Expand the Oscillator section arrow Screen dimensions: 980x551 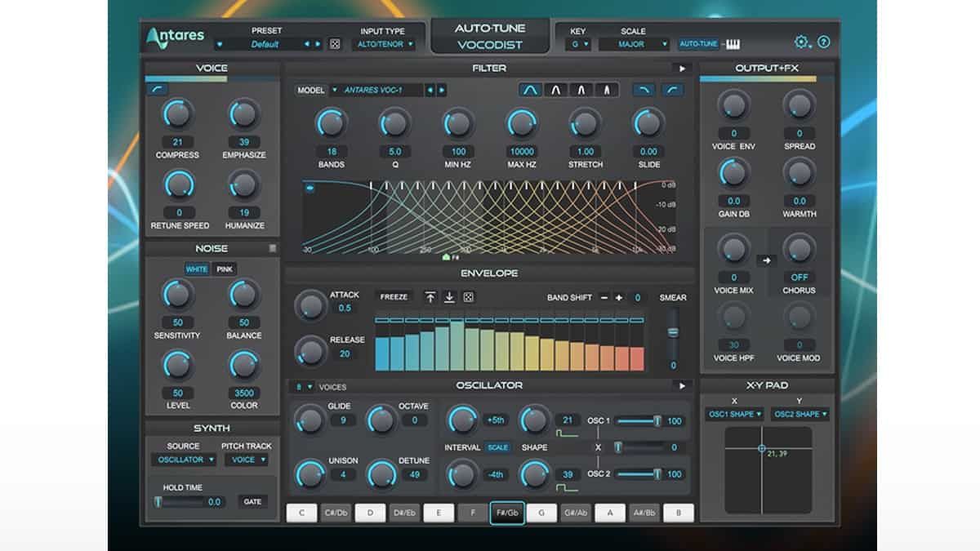pos(682,385)
